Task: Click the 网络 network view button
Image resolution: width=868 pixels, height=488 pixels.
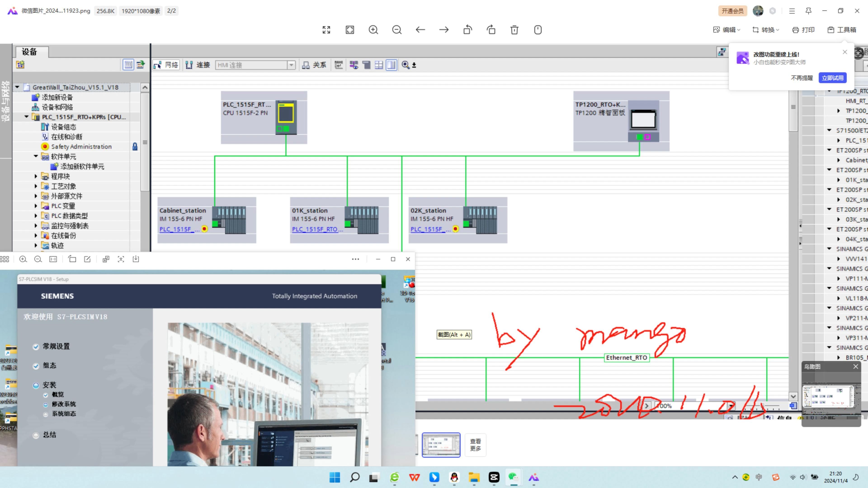Action: tap(166, 65)
